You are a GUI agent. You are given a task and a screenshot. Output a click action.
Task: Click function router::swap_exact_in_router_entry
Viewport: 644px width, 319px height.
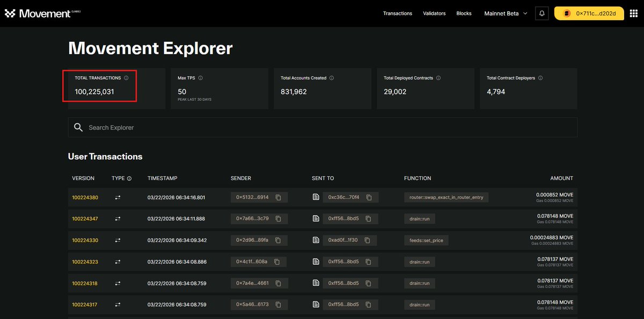click(447, 197)
